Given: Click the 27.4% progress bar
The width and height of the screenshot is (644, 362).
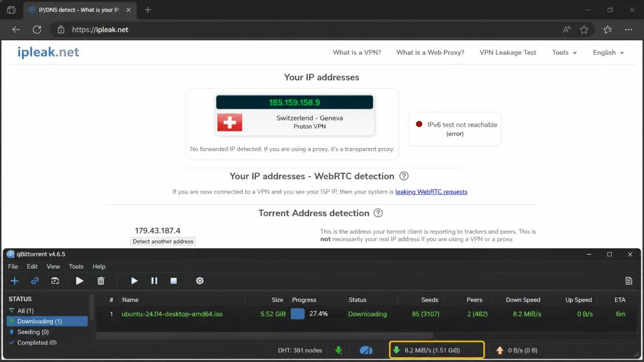Looking at the screenshot, I should 318,314.
